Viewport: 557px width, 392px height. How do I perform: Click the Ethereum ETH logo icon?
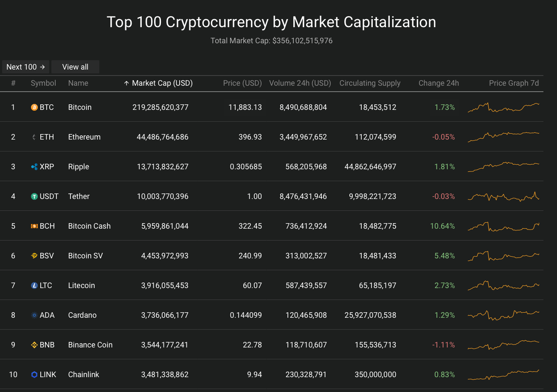[34, 137]
